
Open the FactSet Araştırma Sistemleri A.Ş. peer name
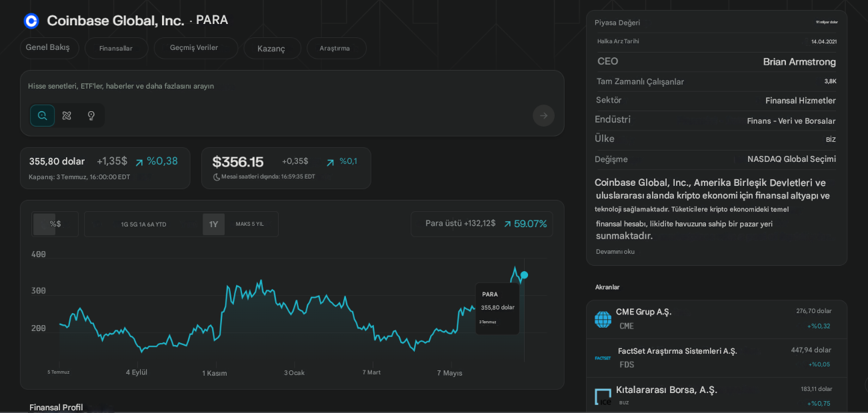[677, 351]
